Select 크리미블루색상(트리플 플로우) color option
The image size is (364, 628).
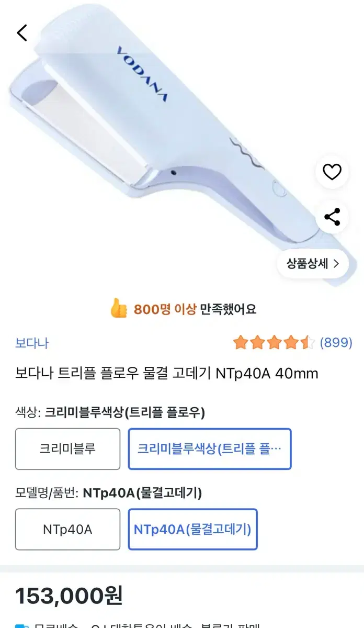click(x=210, y=449)
